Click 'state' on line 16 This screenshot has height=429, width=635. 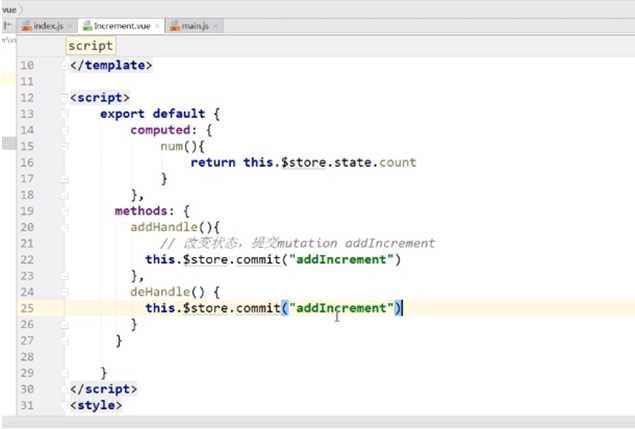pos(352,162)
